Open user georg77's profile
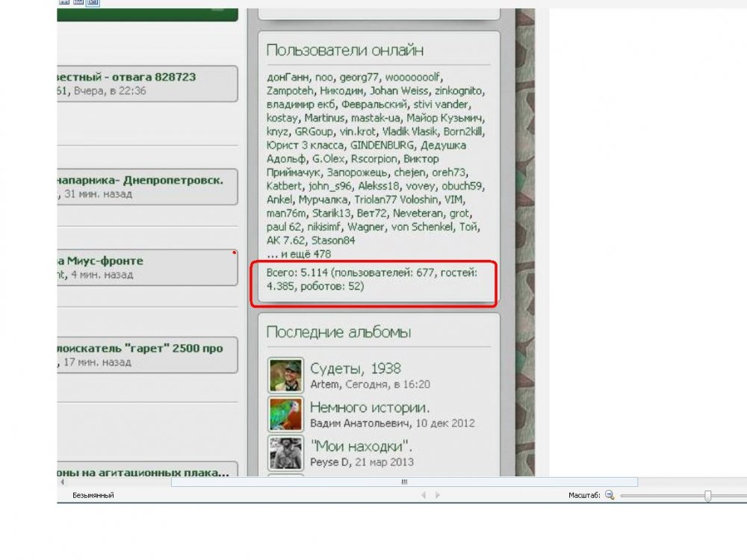The width and height of the screenshot is (747, 560). point(359,77)
